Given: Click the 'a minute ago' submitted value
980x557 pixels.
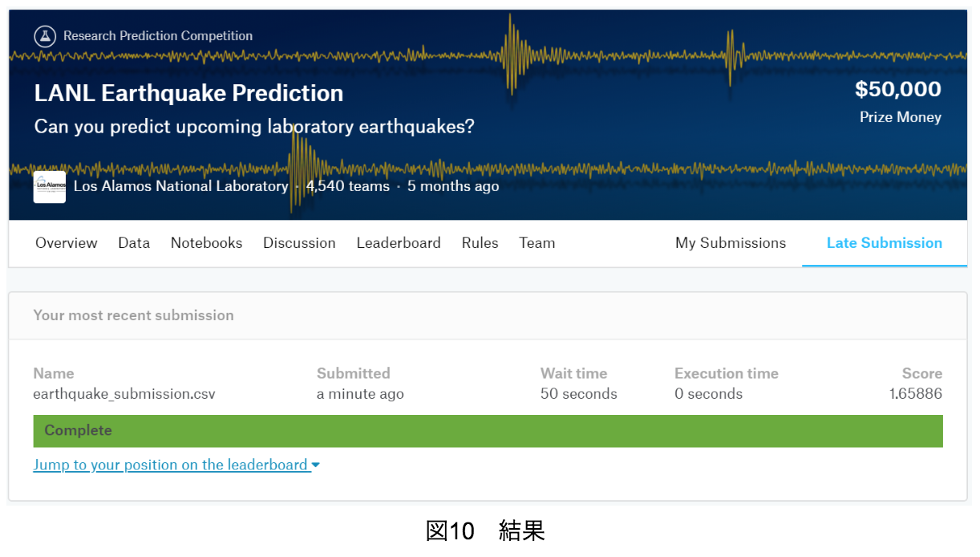Looking at the screenshot, I should click(360, 394).
